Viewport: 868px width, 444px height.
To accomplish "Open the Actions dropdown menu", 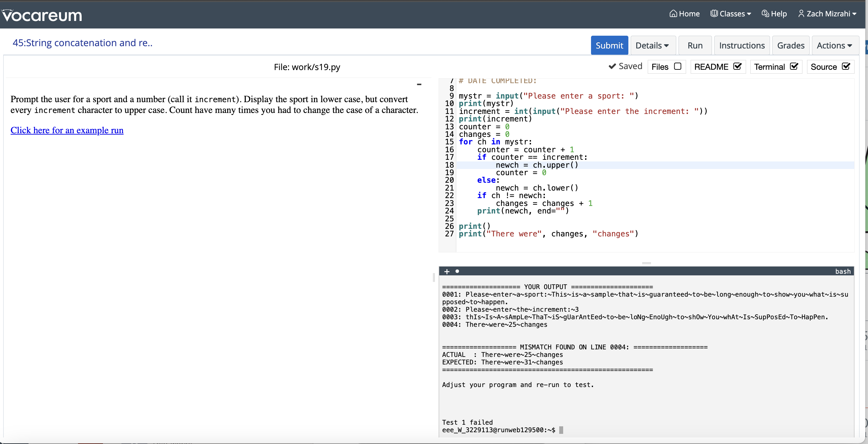I will (834, 46).
